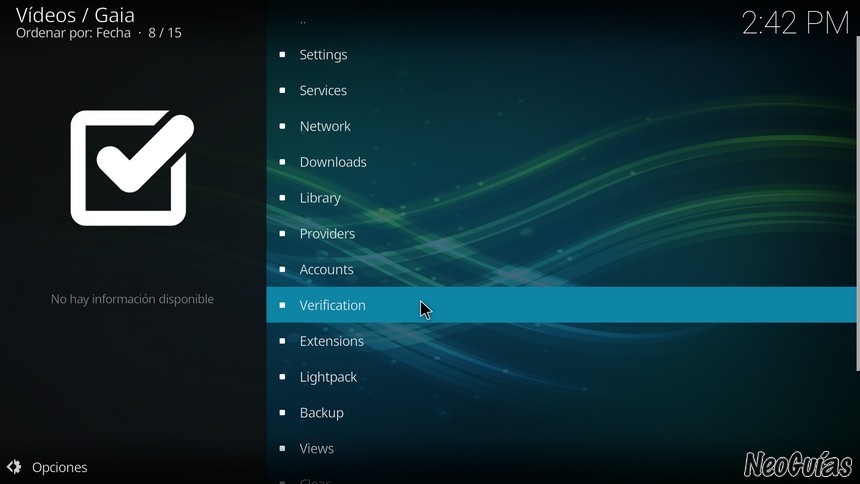Click the bullet icon beside Lightpack

click(x=282, y=376)
